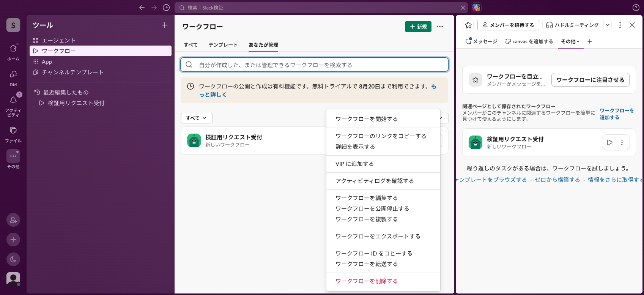Open the user profile avatar
This screenshot has height=295, width=644.
coord(13,279)
